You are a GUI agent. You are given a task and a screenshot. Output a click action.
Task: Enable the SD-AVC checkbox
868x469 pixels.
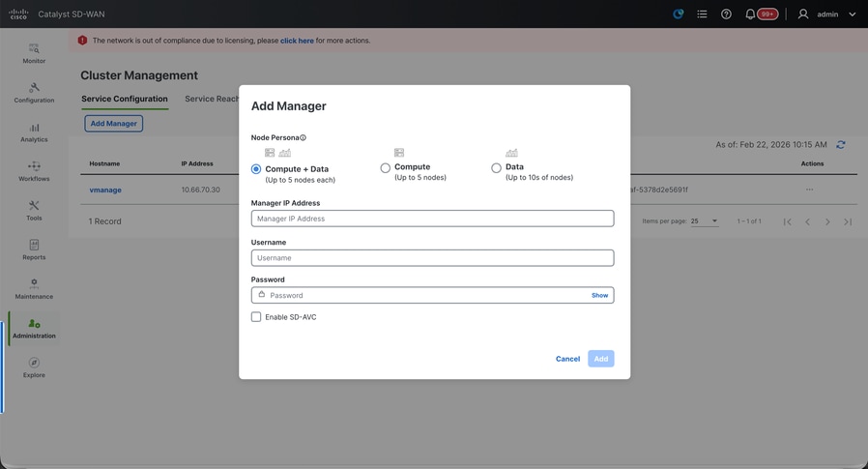point(256,317)
